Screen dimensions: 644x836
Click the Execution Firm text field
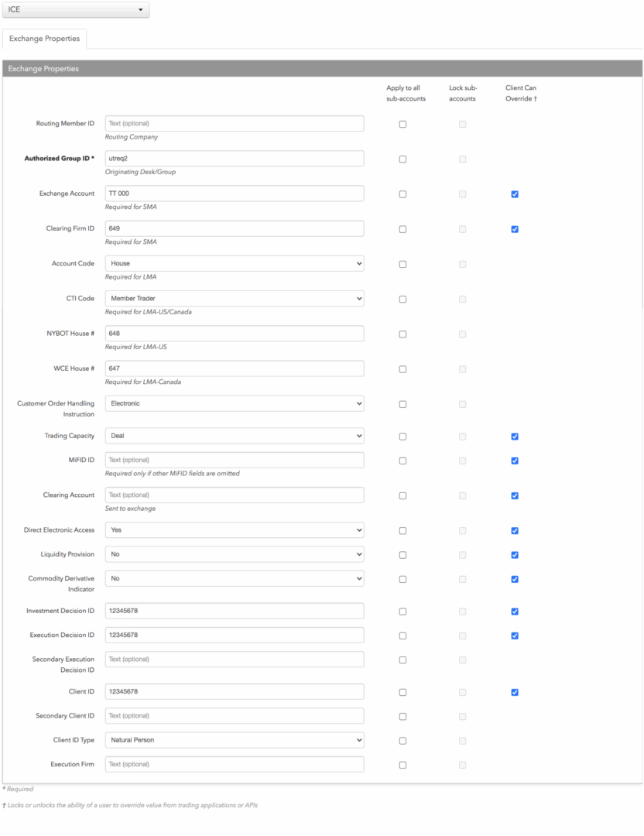click(x=235, y=765)
